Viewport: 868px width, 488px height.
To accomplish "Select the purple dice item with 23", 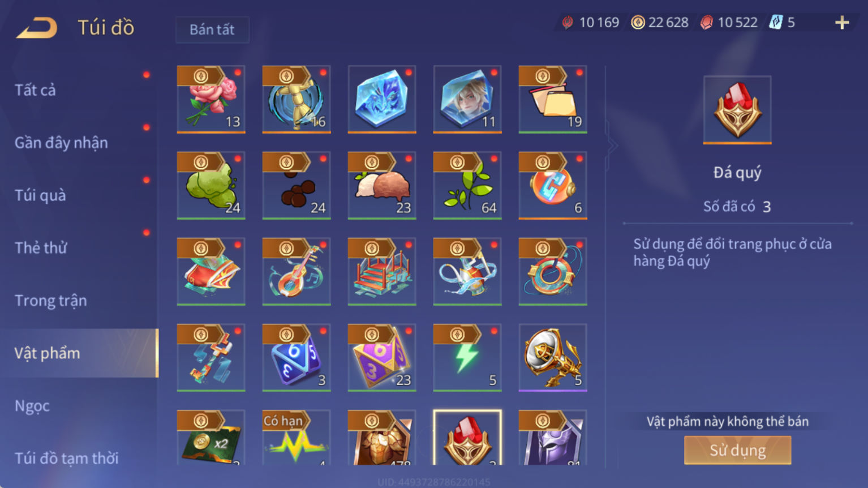I will coord(382,357).
